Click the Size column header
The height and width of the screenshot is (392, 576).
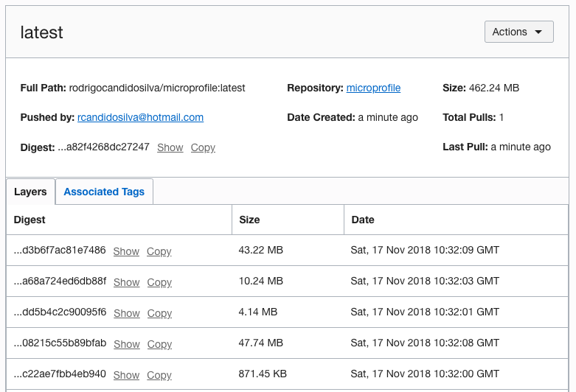pos(249,220)
